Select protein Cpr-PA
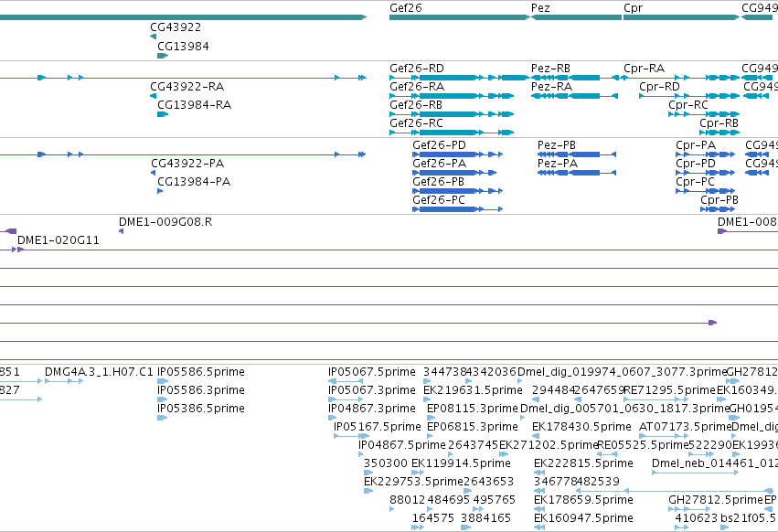Screen dimensions: 778x532 point(705,154)
